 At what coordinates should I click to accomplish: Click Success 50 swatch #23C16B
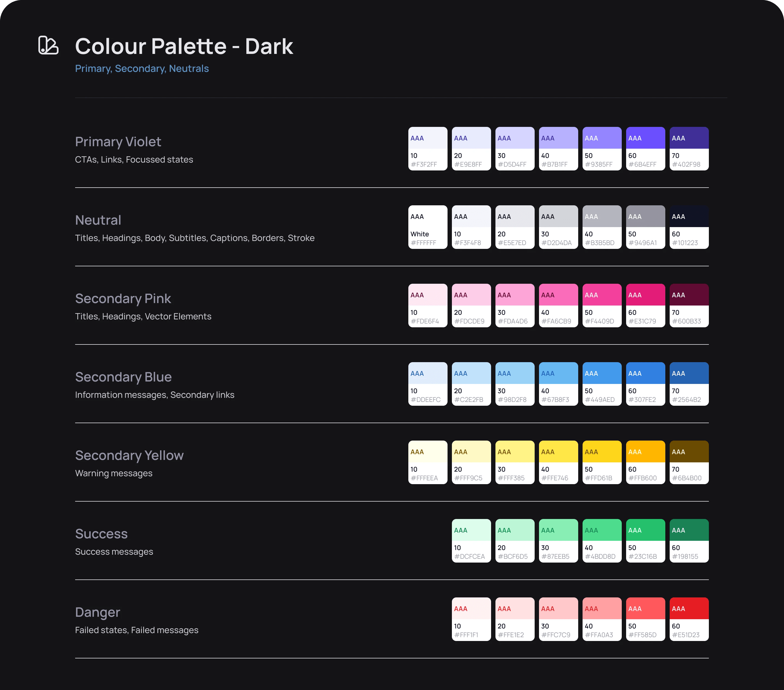(x=645, y=541)
